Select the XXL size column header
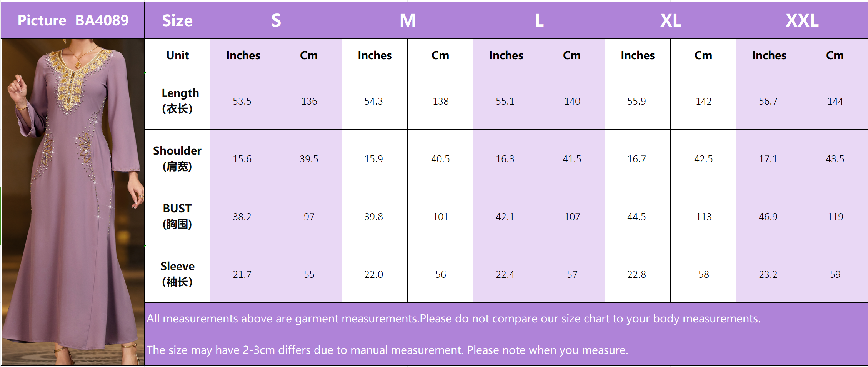The image size is (868, 367). (801, 20)
